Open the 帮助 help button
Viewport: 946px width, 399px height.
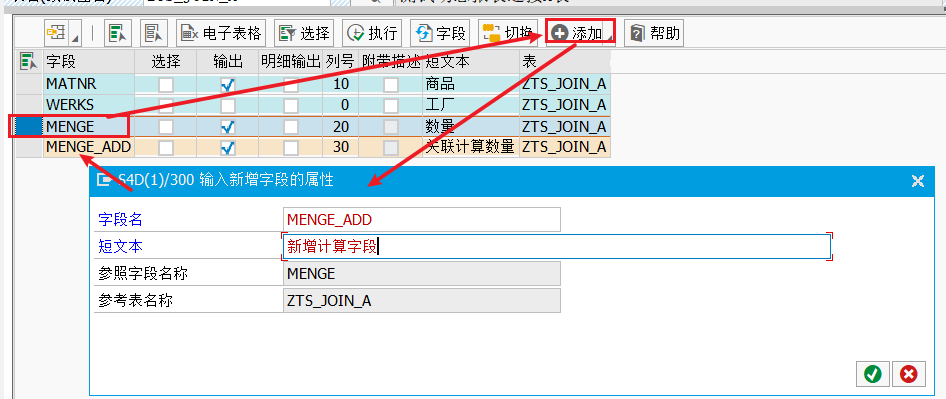[654, 33]
